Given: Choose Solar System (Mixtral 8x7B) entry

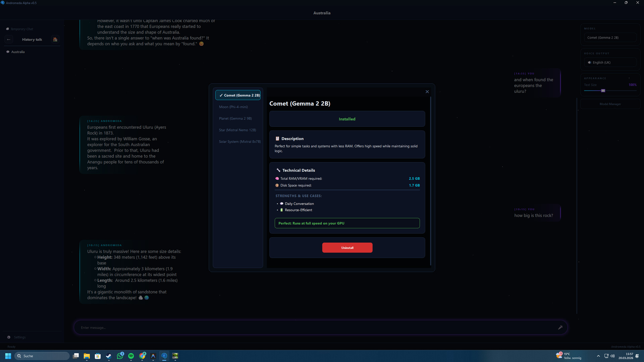Looking at the screenshot, I should point(239,142).
